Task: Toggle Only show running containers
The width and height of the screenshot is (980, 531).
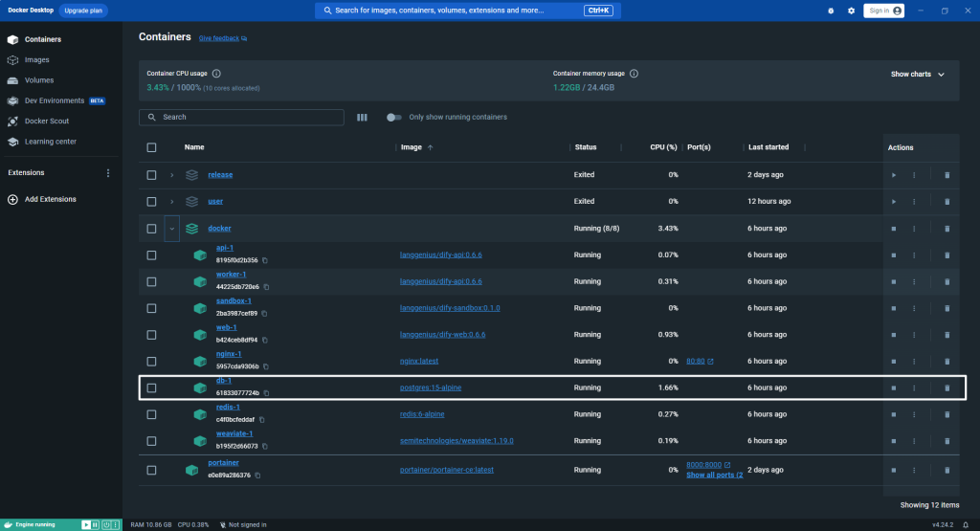Action: coord(393,118)
